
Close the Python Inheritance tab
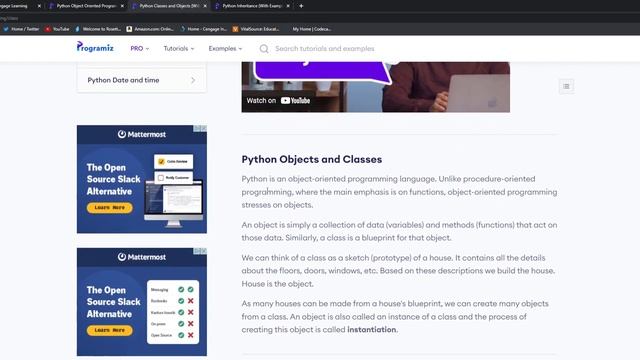(288, 6)
